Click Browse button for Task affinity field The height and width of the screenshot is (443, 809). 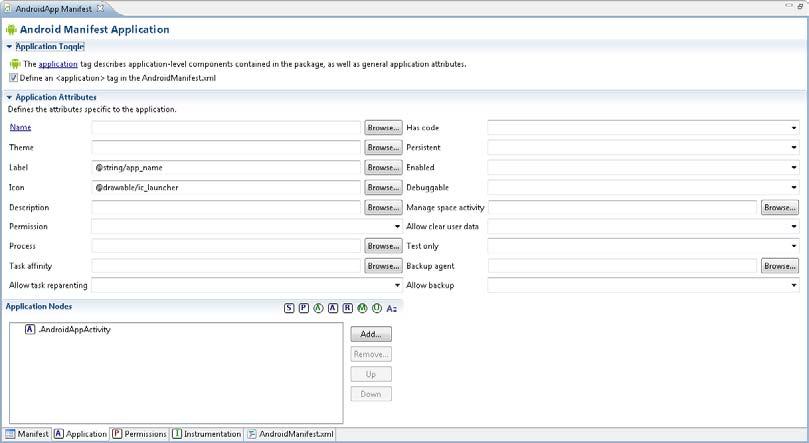coord(383,266)
